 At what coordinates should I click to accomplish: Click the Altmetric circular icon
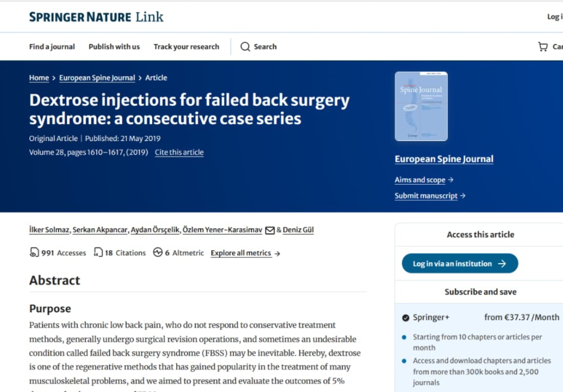tap(158, 253)
